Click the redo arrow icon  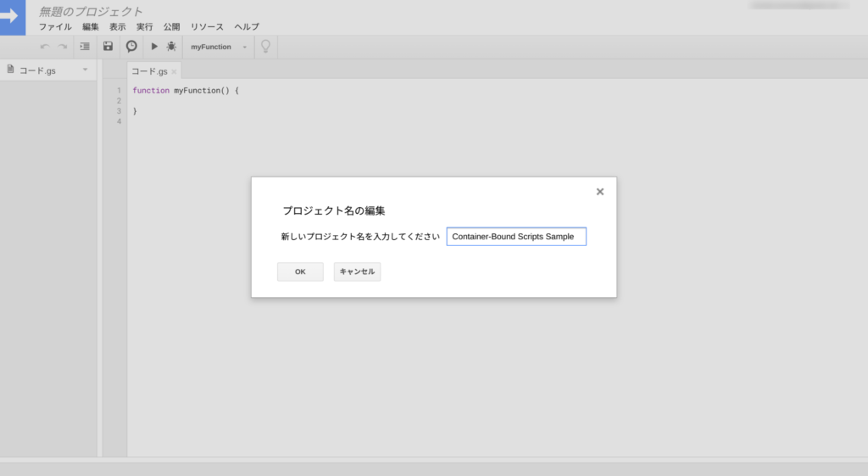(63, 47)
